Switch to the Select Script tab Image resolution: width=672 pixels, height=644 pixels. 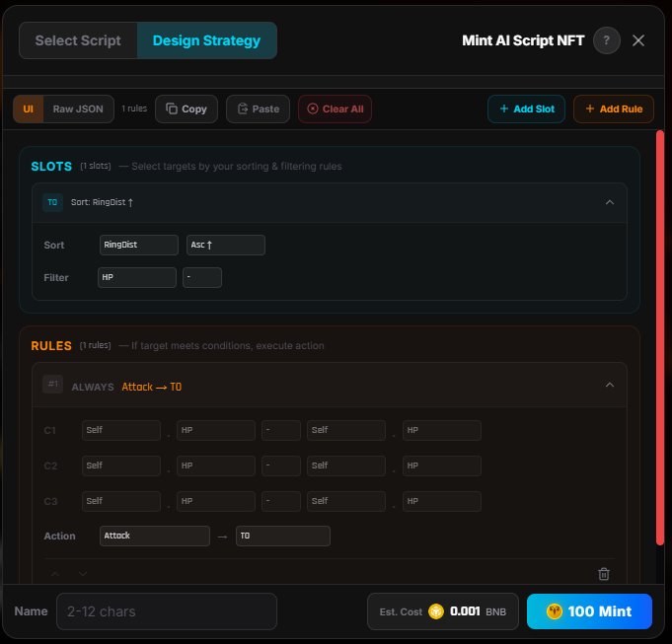pos(78,40)
